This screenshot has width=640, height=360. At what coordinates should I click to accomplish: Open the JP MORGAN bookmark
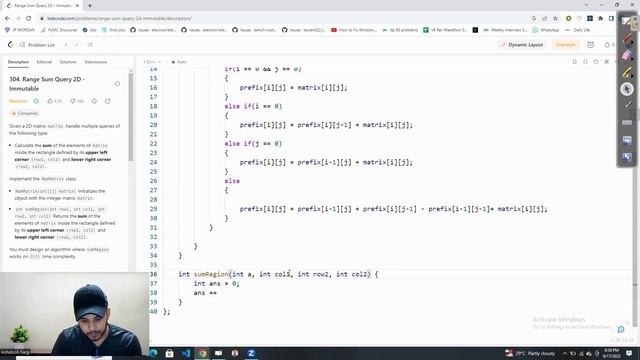click(x=20, y=30)
